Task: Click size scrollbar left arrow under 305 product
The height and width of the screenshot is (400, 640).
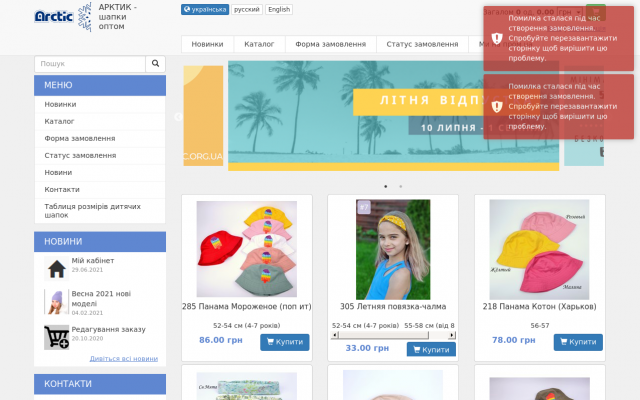Action: coord(335,335)
